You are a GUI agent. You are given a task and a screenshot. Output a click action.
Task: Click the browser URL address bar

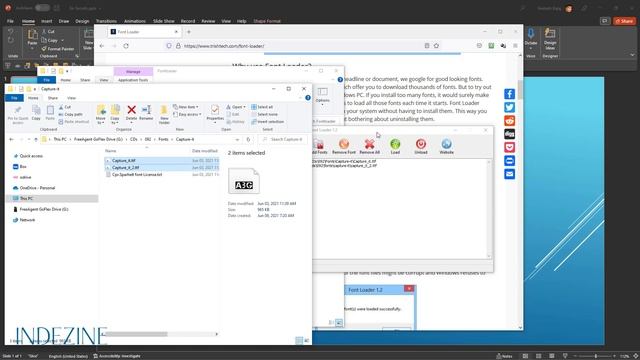click(302, 46)
